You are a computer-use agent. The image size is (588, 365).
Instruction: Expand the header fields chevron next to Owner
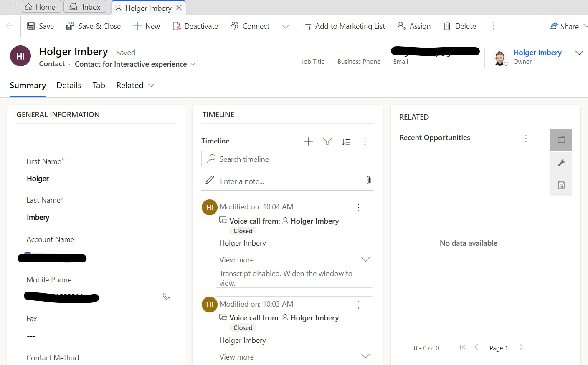tap(579, 53)
